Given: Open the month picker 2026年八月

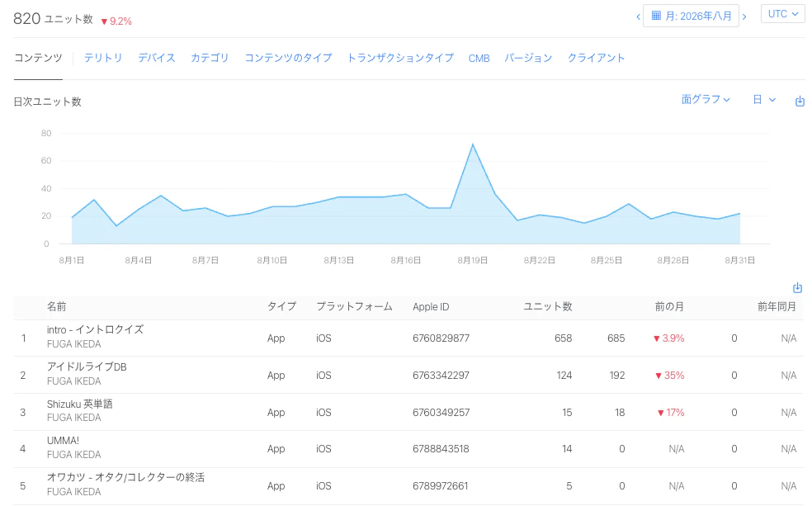Looking at the screenshot, I should click(x=691, y=16).
